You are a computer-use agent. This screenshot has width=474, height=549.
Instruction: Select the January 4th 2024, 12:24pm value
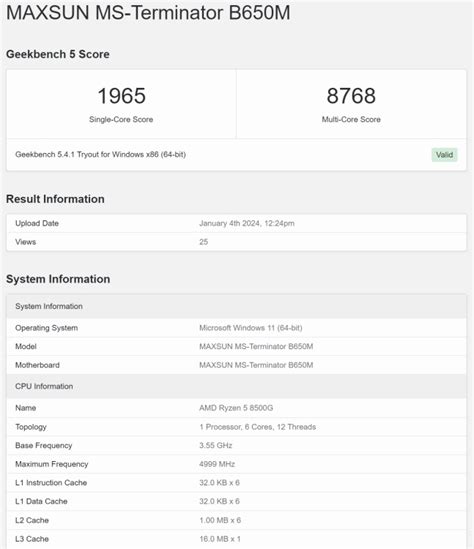[x=247, y=223]
